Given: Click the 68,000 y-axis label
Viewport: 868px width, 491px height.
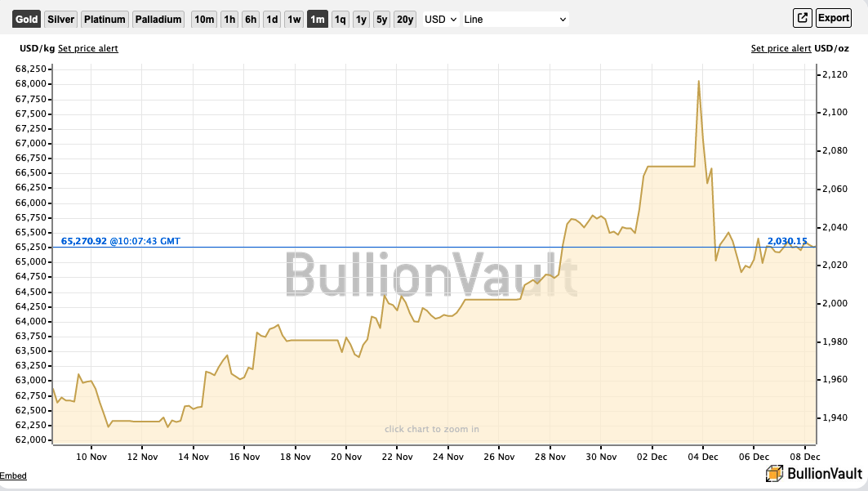Looking at the screenshot, I should coord(30,84).
